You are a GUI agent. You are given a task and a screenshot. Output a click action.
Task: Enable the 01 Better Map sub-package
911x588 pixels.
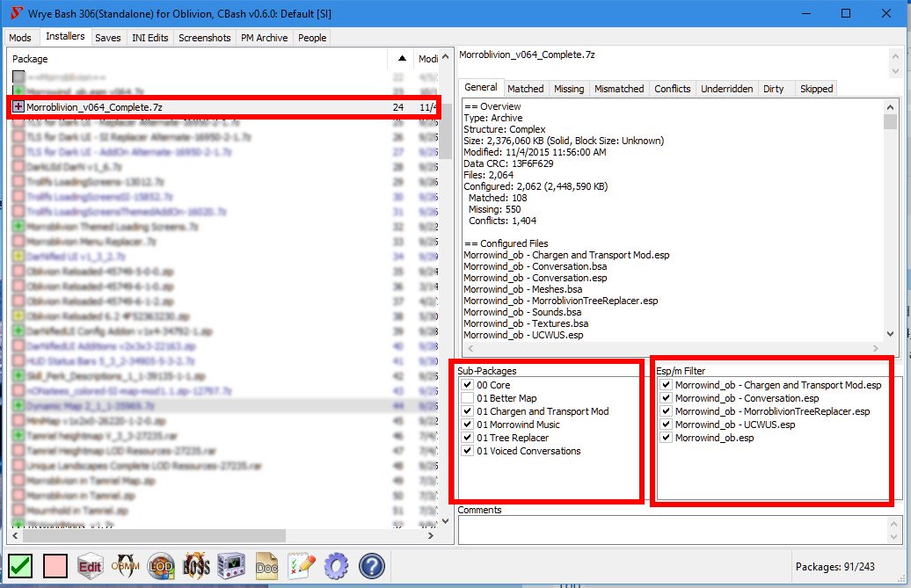pos(467,397)
